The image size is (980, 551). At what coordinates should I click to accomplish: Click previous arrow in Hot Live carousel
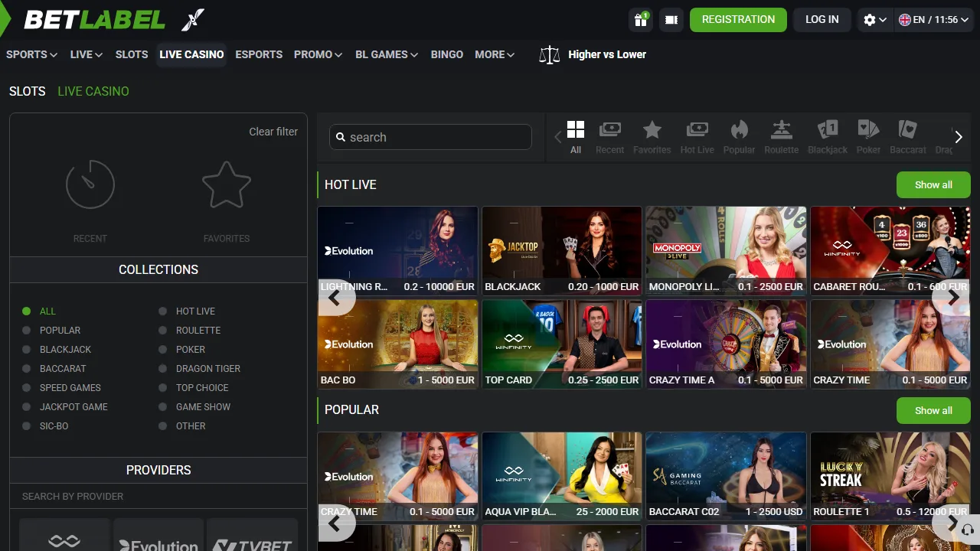click(335, 298)
